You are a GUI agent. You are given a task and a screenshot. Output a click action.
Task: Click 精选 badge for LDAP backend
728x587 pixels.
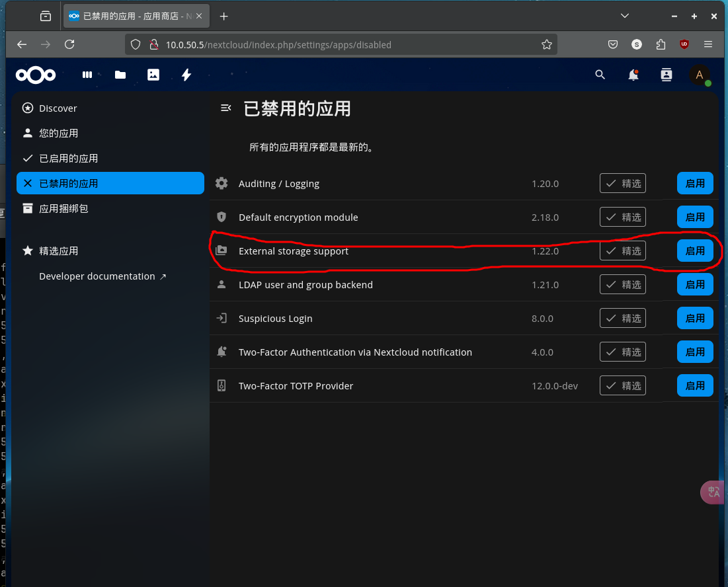coord(623,284)
